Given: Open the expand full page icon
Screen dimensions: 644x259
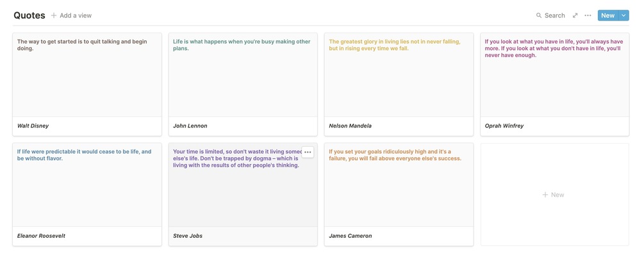Looking at the screenshot, I should 575,15.
